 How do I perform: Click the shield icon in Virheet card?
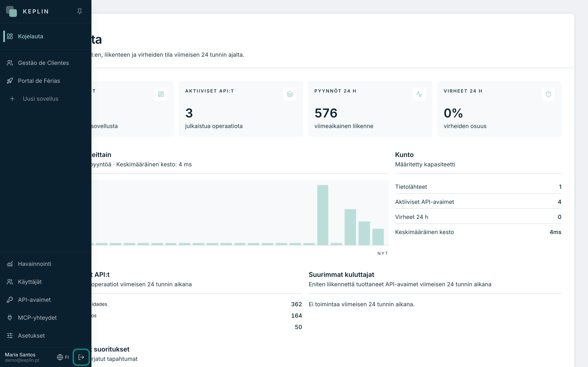(548, 94)
